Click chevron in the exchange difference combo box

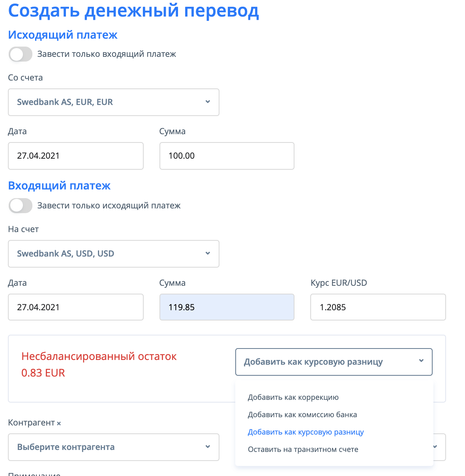421,361
